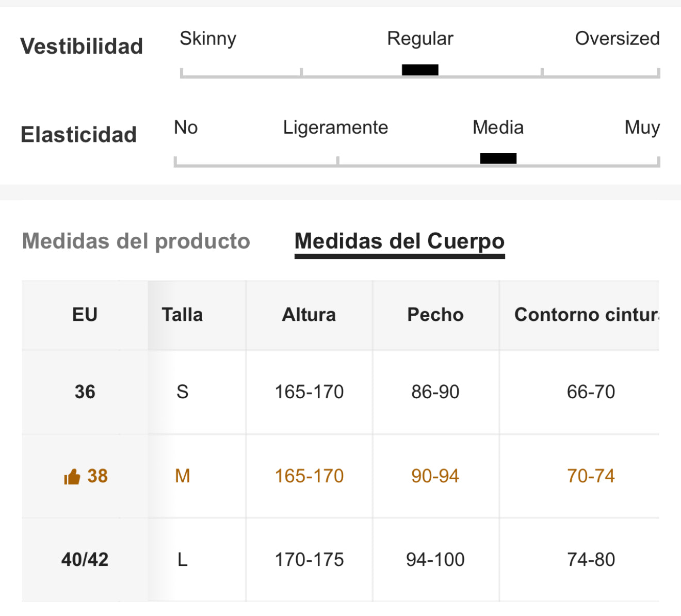Image resolution: width=681 pixels, height=616 pixels.
Task: Select the recommended EU 38 row
Action: pos(340,476)
